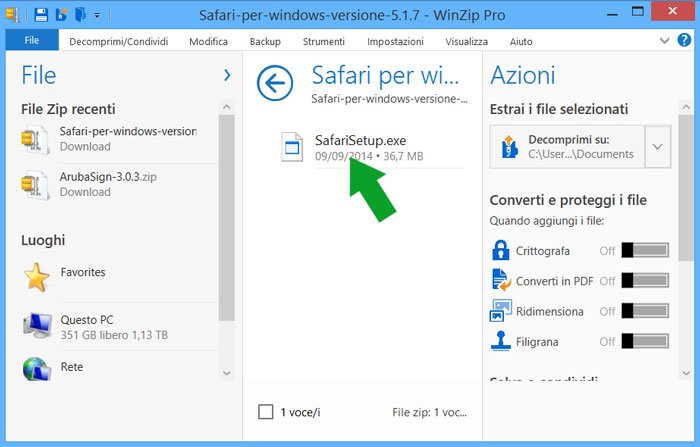Viewport: 700px width, 447px height.
Task: Click the blue help question mark icon
Action: (x=684, y=40)
